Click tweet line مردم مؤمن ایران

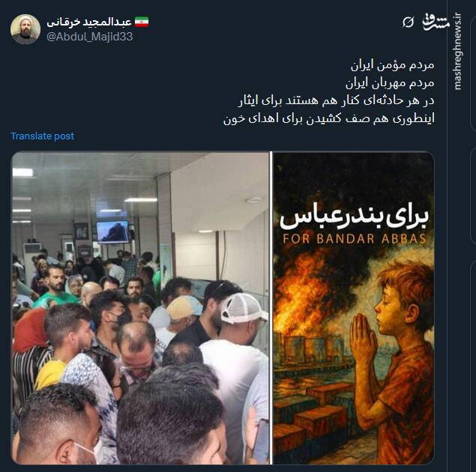[392, 65]
